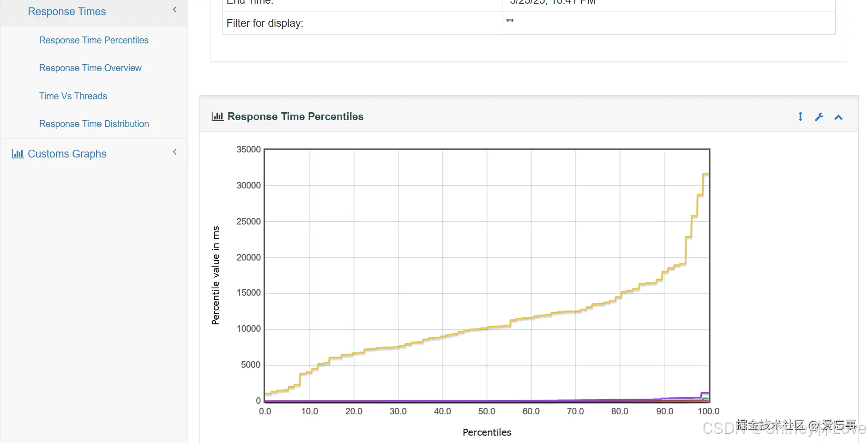Click the Filter for display value cell
Screen dimensions: 868x443
click(x=668, y=23)
